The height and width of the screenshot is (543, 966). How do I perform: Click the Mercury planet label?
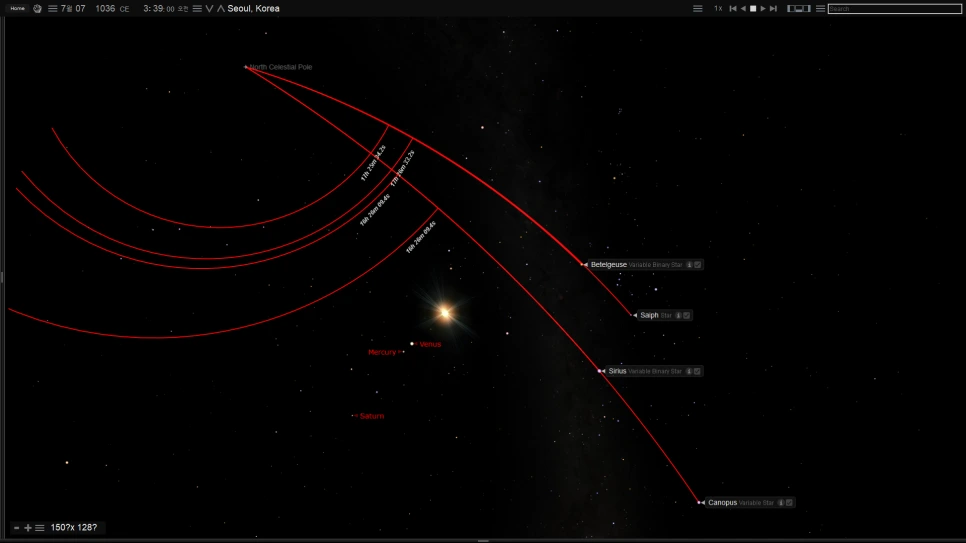(x=382, y=353)
